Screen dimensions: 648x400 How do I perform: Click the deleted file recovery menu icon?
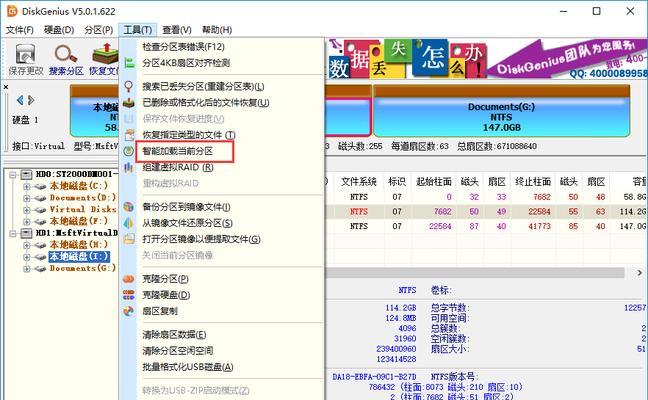[x=129, y=102]
